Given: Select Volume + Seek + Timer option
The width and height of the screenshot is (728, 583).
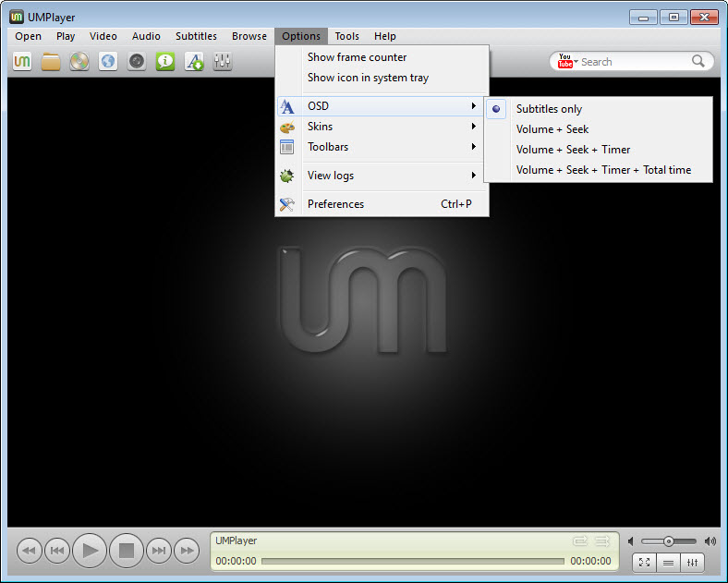Looking at the screenshot, I should click(x=573, y=150).
